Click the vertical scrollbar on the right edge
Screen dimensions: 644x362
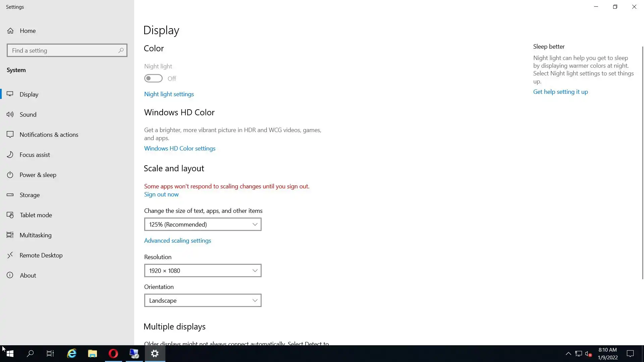coord(642,163)
